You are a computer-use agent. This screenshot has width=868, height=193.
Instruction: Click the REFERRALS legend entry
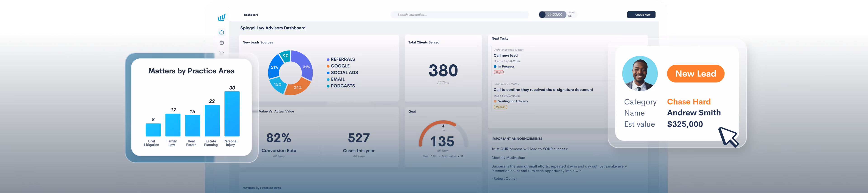point(341,59)
